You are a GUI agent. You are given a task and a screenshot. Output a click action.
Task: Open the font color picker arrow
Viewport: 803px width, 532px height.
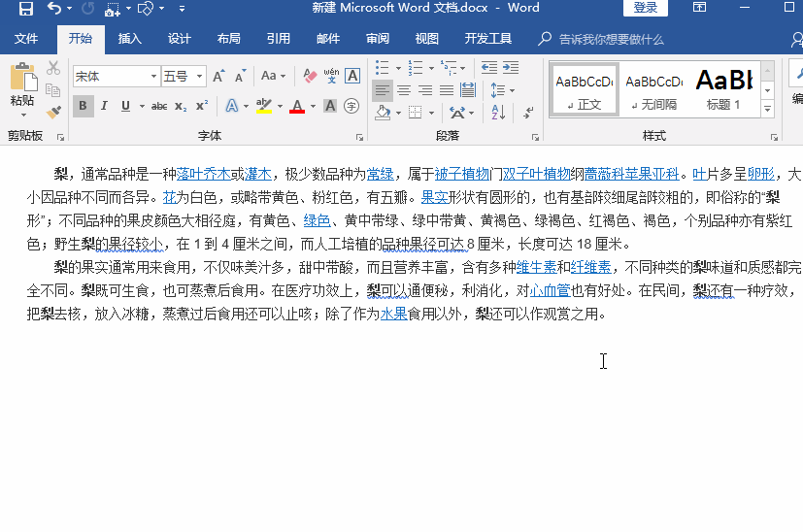click(313, 106)
